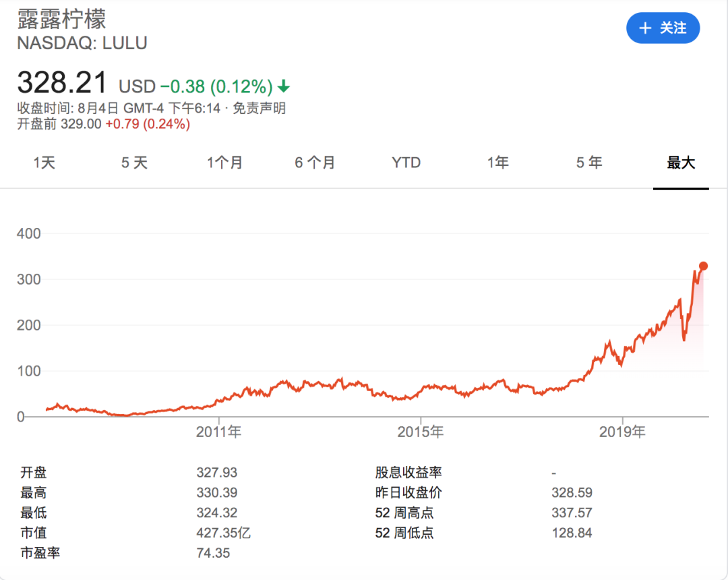728x580 pixels.
Task: Click the red endpoint dot on the chart
Action: [x=703, y=266]
